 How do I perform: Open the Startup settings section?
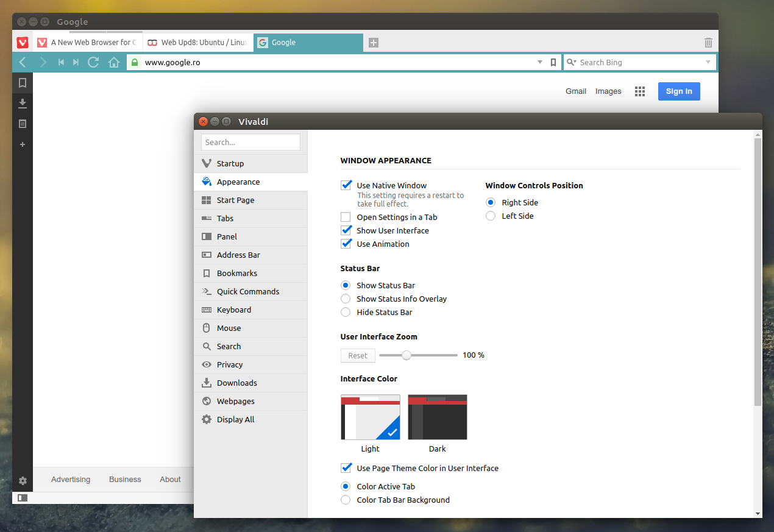[x=250, y=163]
